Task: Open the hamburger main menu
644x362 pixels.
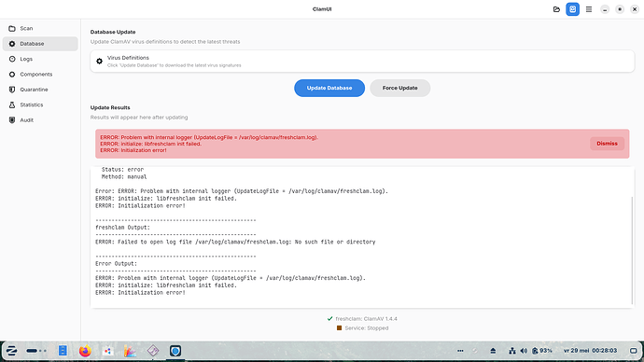Action: pyautogui.click(x=589, y=9)
